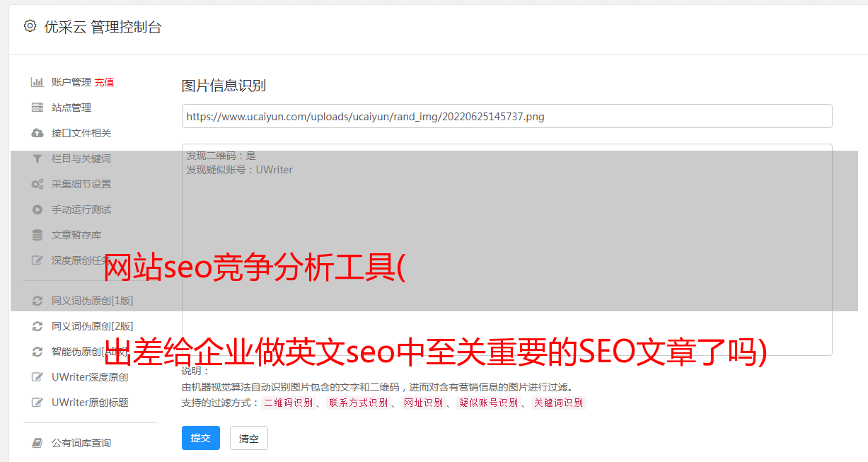The height and width of the screenshot is (462, 868).
Task: Click the refresh icon for 智能伪原创
Action: (37, 352)
